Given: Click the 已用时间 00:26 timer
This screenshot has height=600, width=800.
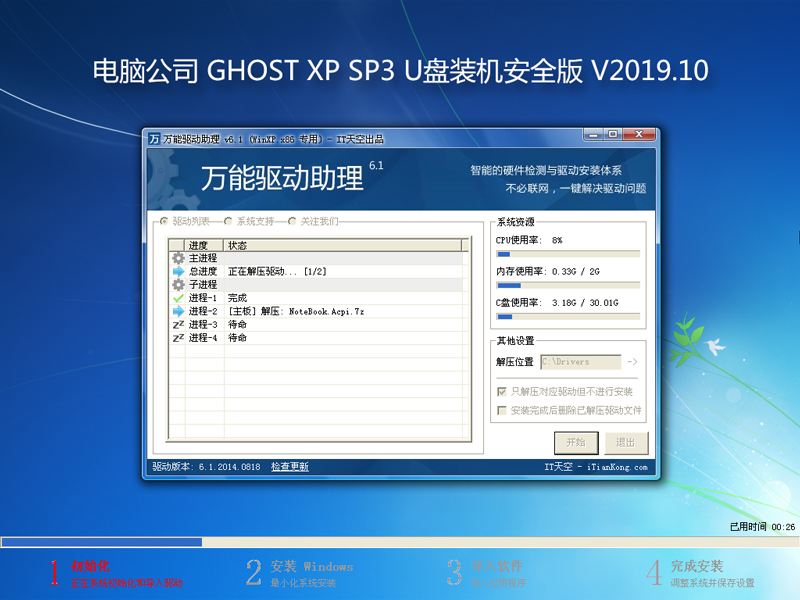Looking at the screenshot, I should pos(762,527).
